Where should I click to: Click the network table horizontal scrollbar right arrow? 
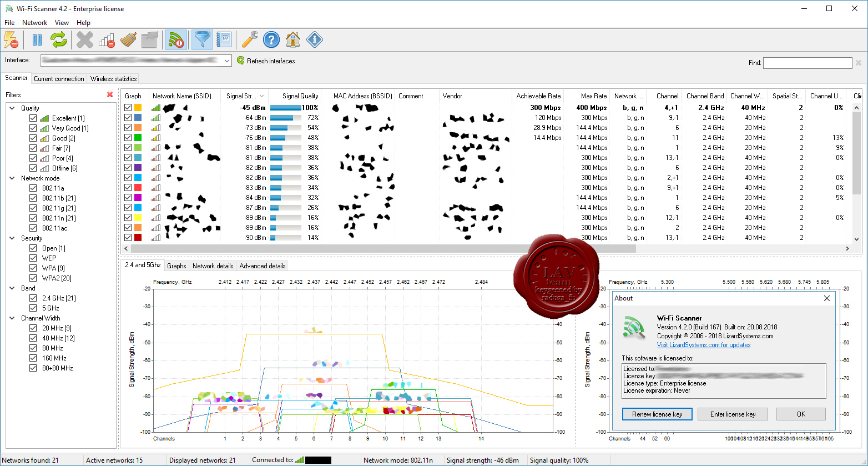click(847, 249)
